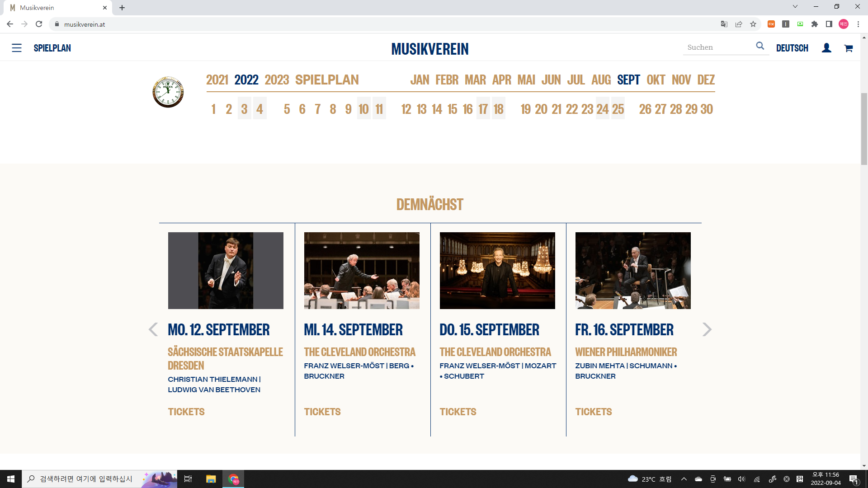Open TICKETS for Mi. 14. September
Image resolution: width=868 pixels, height=488 pixels.
click(x=322, y=412)
